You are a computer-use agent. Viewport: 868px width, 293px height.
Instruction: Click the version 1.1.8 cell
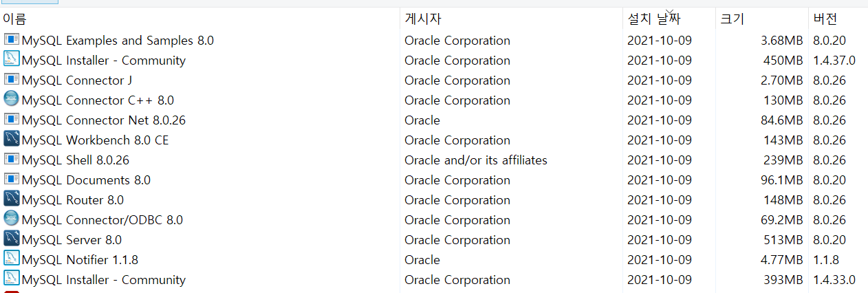[825, 260]
